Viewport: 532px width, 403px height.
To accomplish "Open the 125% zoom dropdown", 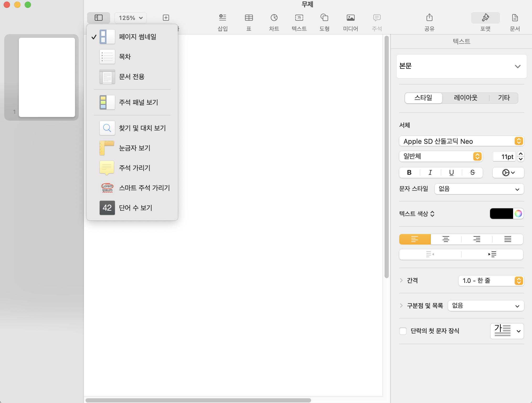I will 131,18.
